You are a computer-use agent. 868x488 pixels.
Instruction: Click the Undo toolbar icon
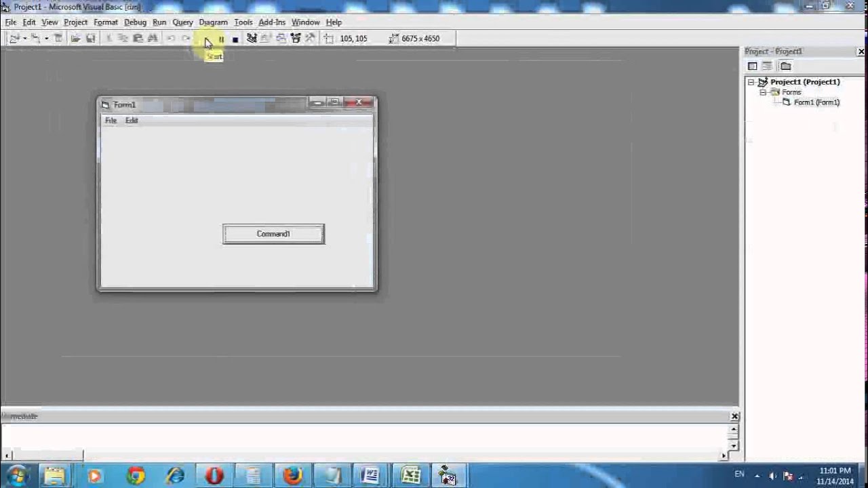(x=171, y=39)
